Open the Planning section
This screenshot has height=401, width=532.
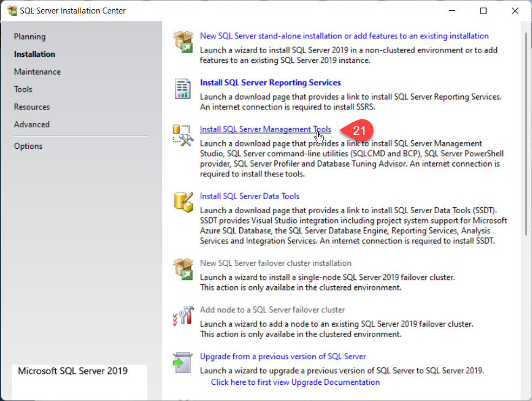pos(30,37)
